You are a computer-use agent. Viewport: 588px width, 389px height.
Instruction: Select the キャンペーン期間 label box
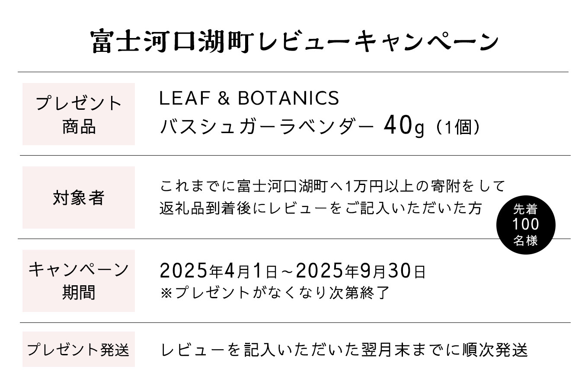click(79, 281)
